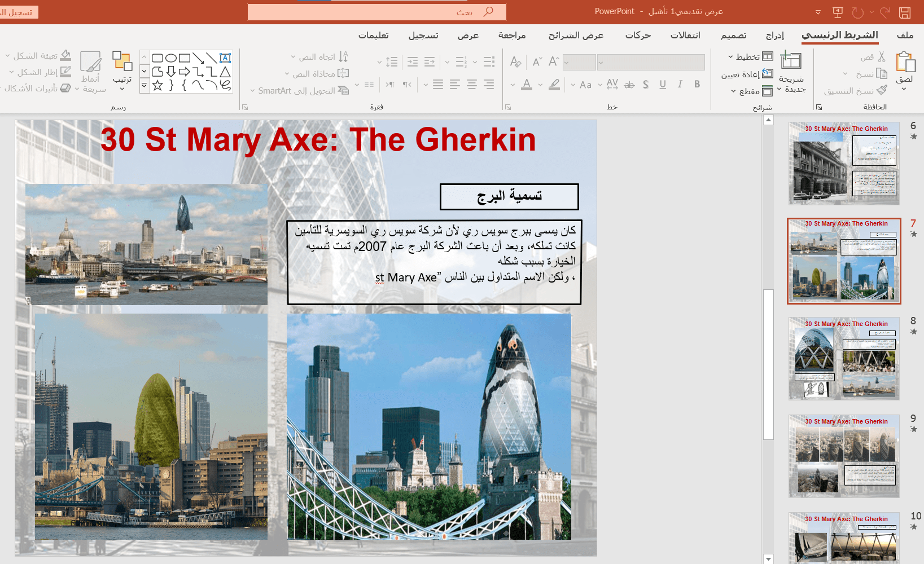Open Shape Fill (تعبئة الشكل) options
Viewport: 924px width, 564px height.
click(x=38, y=56)
